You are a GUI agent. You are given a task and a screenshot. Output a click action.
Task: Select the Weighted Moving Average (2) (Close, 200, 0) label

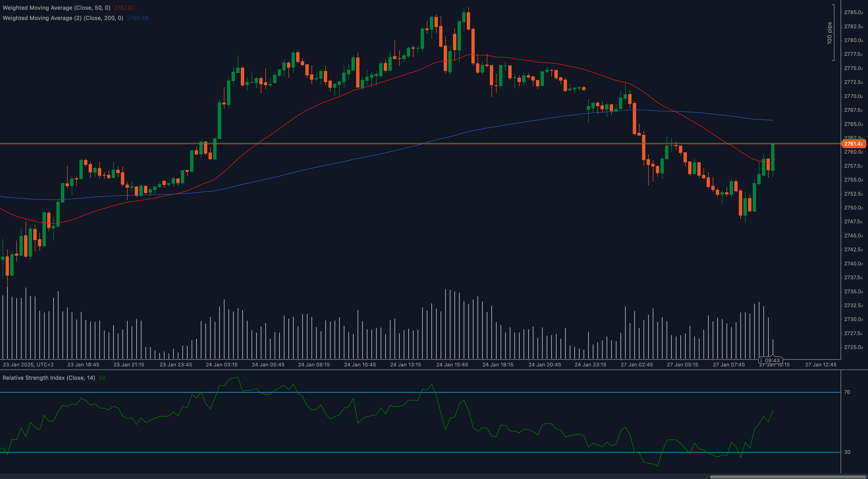63,18
